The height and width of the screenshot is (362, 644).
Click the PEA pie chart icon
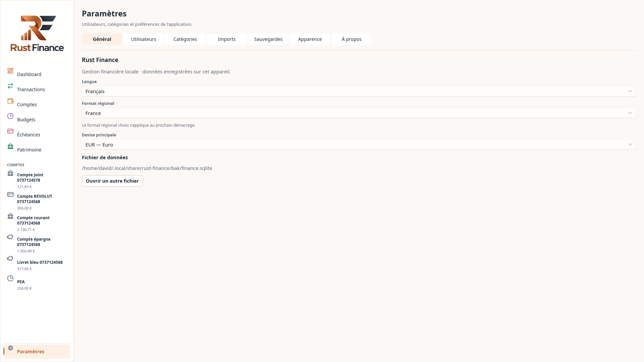(10, 278)
